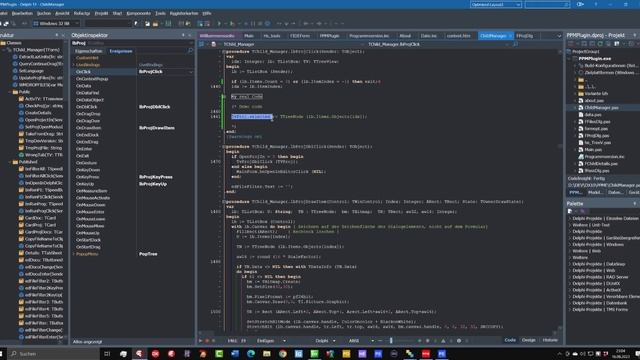The width and height of the screenshot is (640, 360).
Task: Open the Bearbeiten menu
Action: tap(22, 13)
